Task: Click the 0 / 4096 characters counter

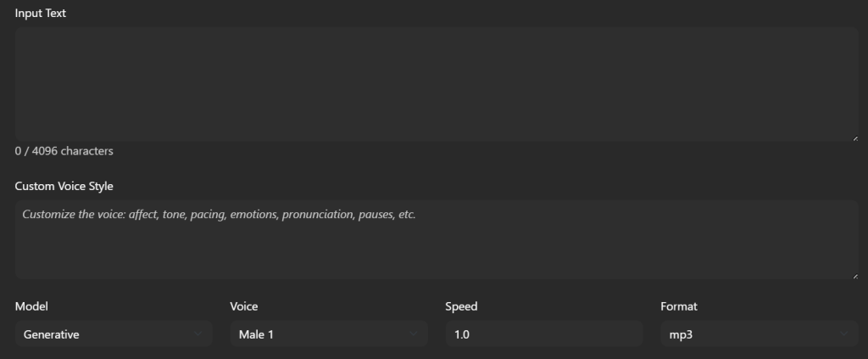Action: tap(64, 151)
